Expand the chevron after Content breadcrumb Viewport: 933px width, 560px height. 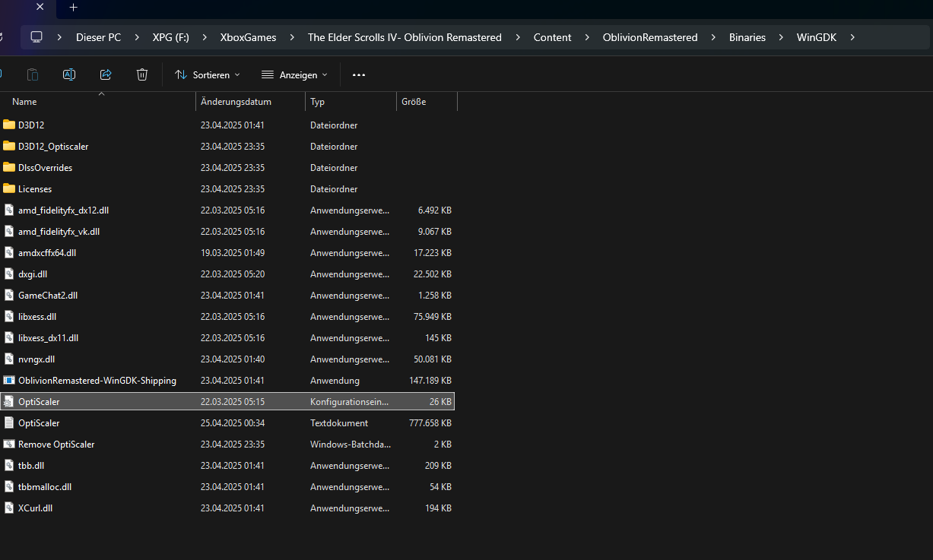tap(587, 36)
